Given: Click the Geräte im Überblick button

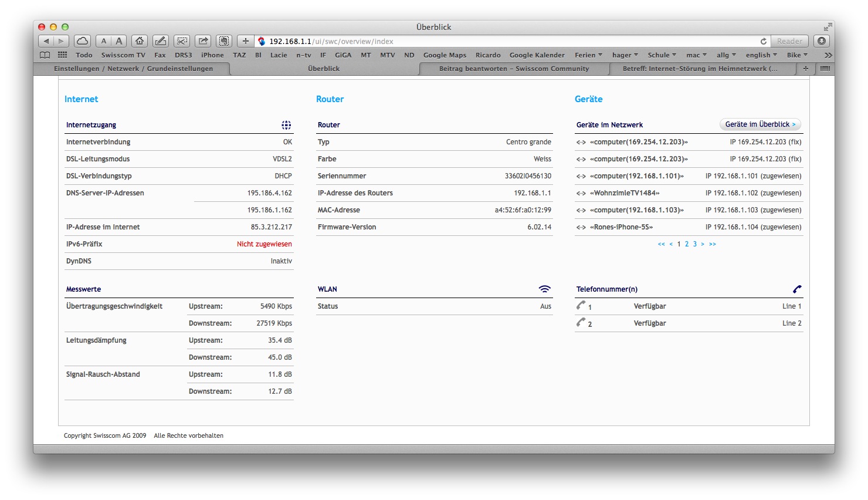Looking at the screenshot, I should click(x=760, y=124).
